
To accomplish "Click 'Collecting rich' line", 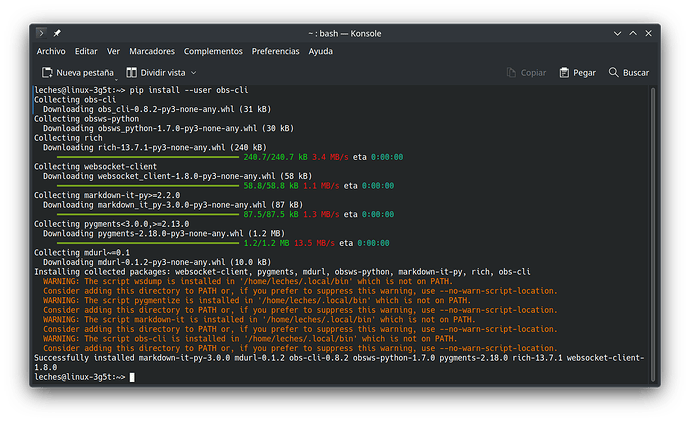I will 68,138.
